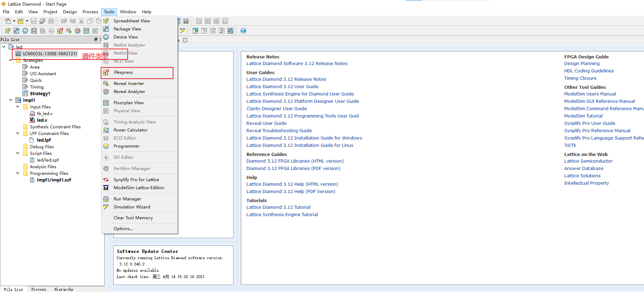The image size is (644, 292).
Task: Click the Open project toolbar icon
Action: pyautogui.click(x=21, y=21)
